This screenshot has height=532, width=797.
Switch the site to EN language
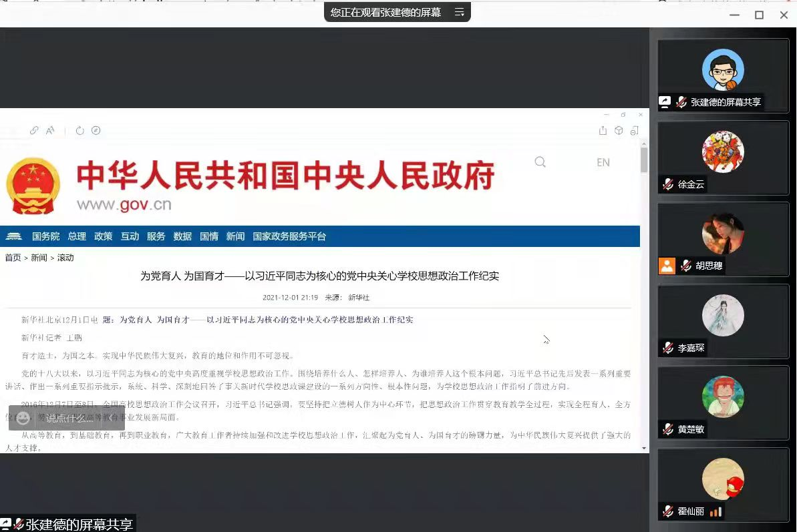(x=603, y=162)
